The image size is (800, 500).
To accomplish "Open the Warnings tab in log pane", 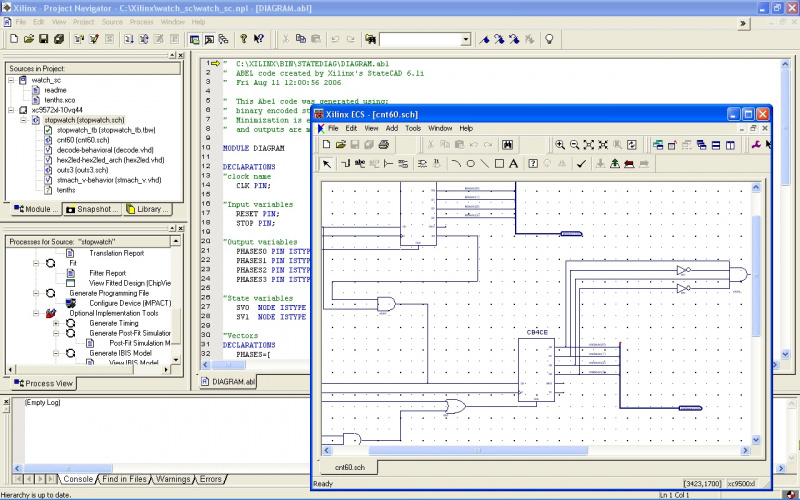I will [172, 479].
